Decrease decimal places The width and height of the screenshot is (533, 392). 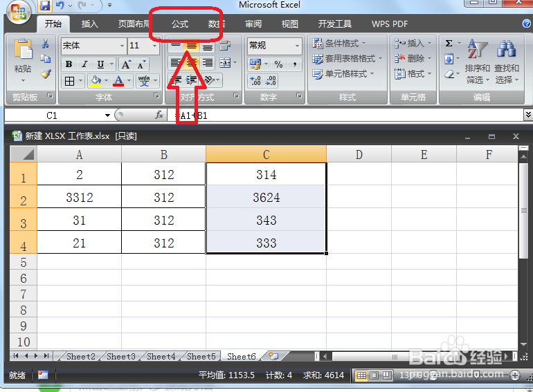click(x=271, y=81)
